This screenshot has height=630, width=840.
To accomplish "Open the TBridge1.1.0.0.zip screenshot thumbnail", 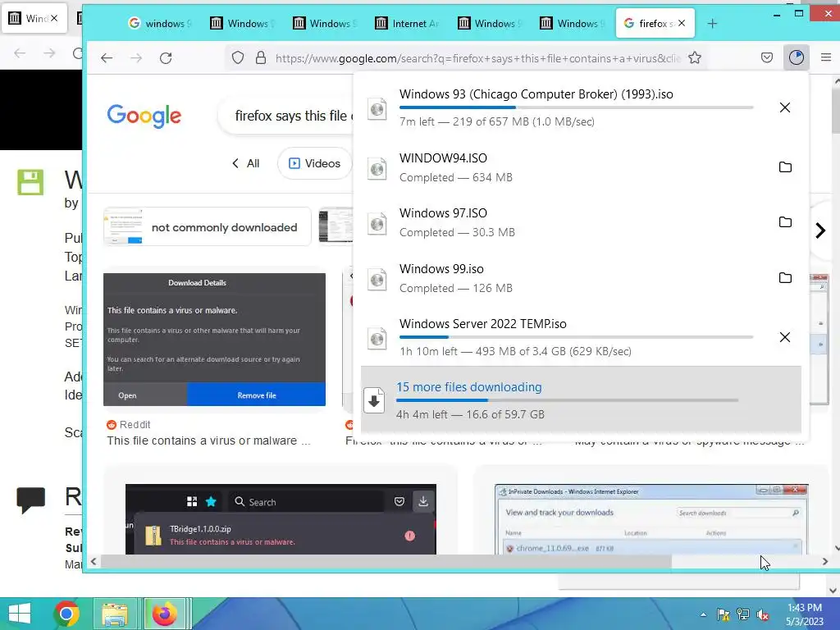I will (281, 519).
